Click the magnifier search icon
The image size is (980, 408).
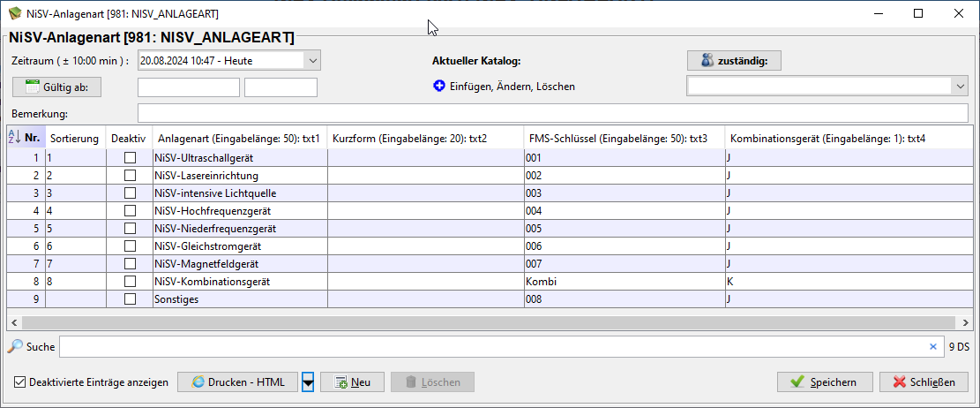pos(15,347)
